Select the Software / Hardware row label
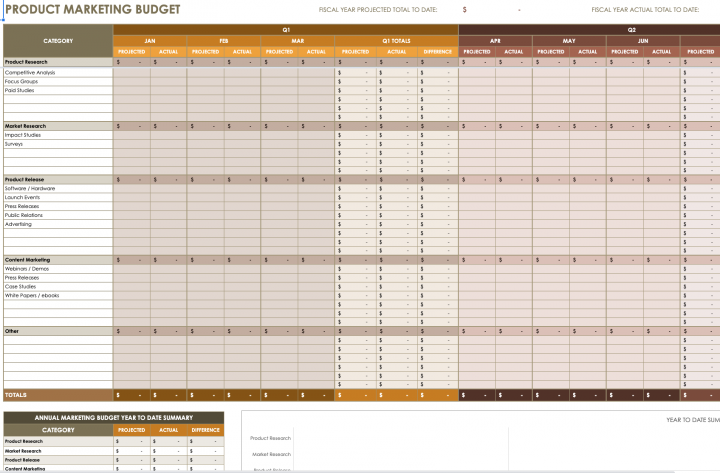The height and width of the screenshot is (473, 720). [30, 188]
